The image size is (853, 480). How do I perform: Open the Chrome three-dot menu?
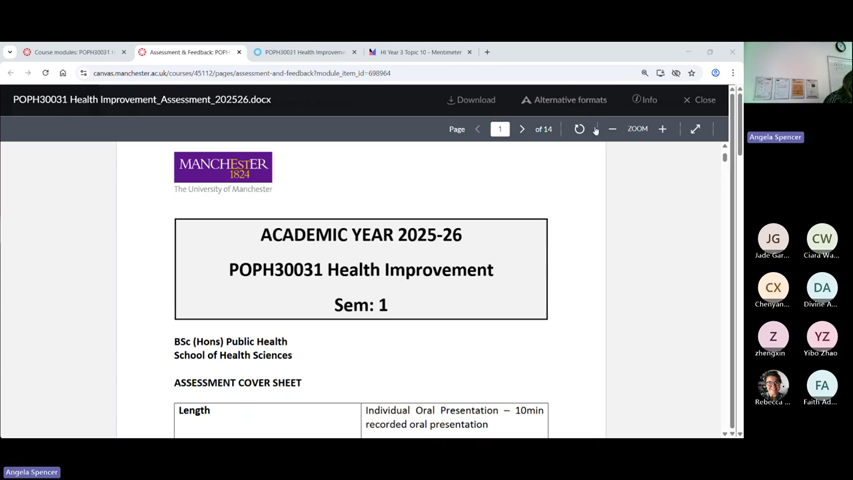[x=733, y=73]
